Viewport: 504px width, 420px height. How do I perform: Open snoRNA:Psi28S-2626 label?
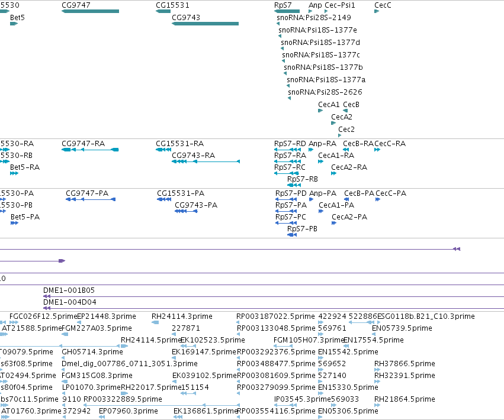pyautogui.click(x=325, y=92)
